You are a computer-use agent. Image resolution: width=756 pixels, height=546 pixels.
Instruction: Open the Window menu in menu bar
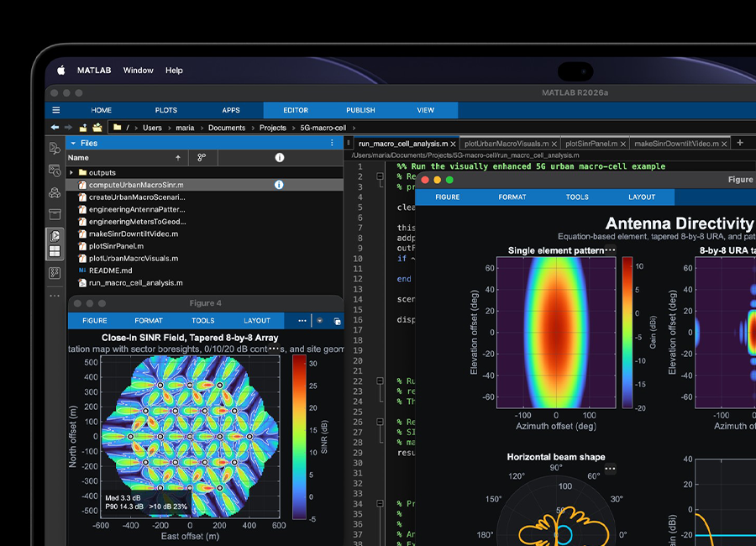tap(139, 70)
